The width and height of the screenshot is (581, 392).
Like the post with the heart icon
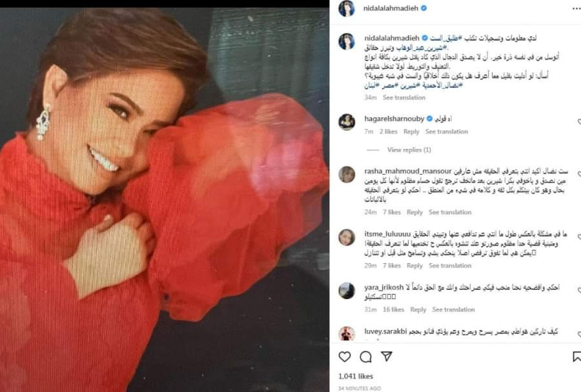pyautogui.click(x=345, y=357)
